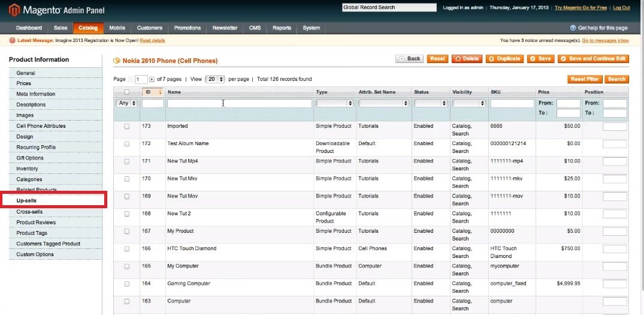Click the Duplicate button
This screenshot has width=644, height=315.
[505, 59]
